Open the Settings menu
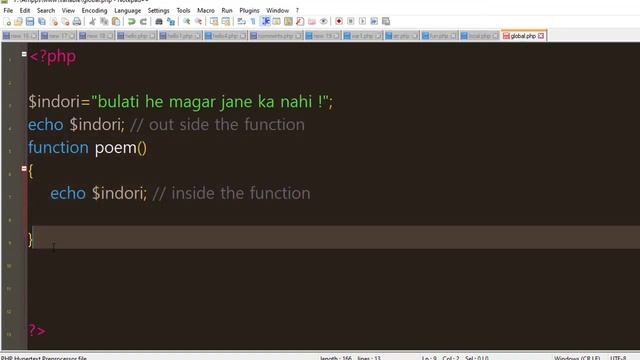Image resolution: width=640 pixels, height=360 pixels. pyautogui.click(x=158, y=11)
